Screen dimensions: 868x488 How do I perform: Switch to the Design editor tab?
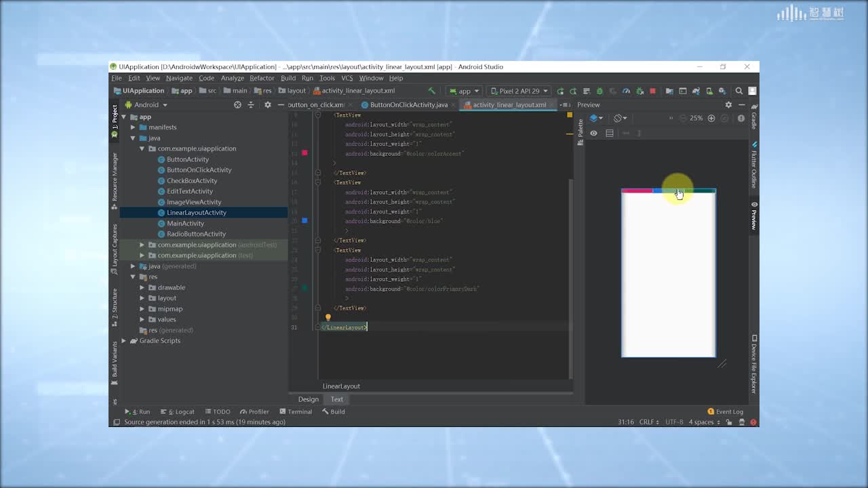(x=308, y=399)
